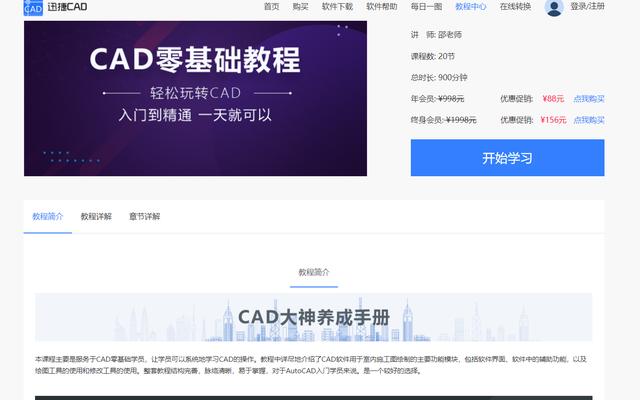Open the 首页 navigation item
Screen dimensions: 640x400
coord(271,7)
